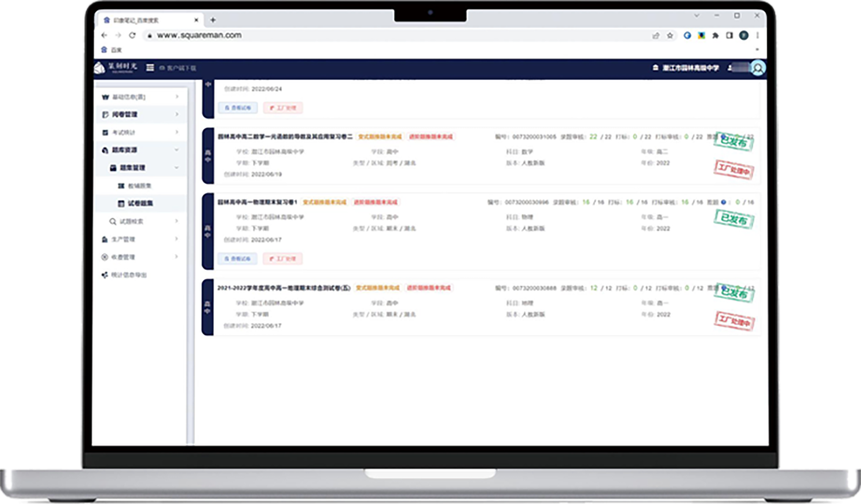Collapse the 题集管理 submenu

144,168
